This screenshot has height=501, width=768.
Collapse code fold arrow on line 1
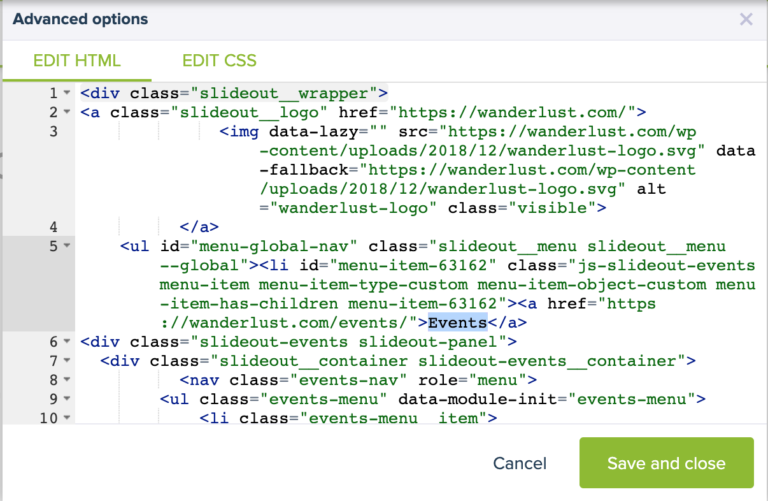66,93
